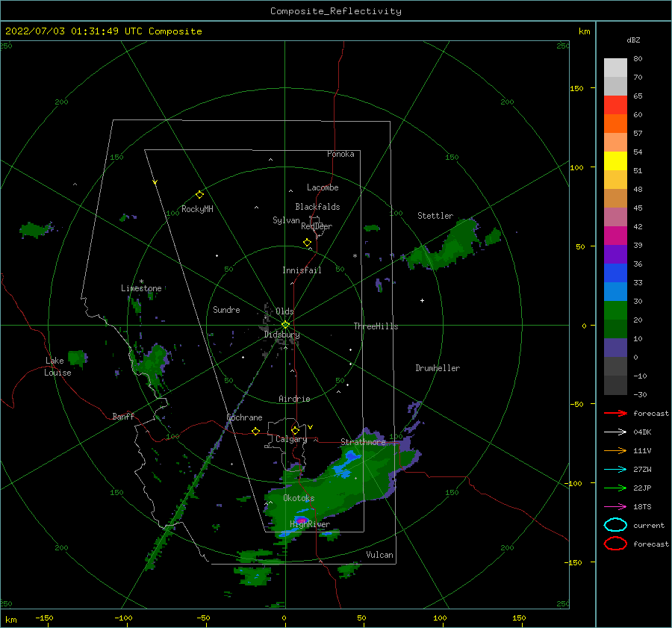
Task: Click the Banff town label
Action: click(123, 416)
